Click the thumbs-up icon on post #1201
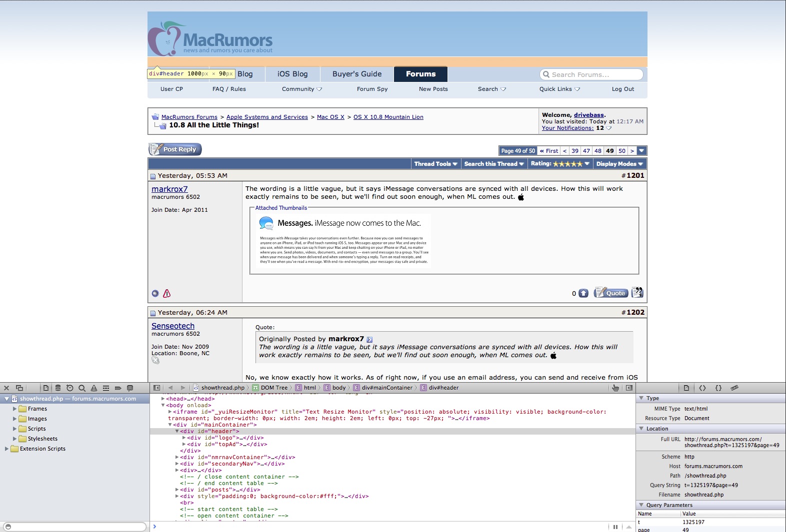This screenshot has height=532, width=786. coord(583,293)
